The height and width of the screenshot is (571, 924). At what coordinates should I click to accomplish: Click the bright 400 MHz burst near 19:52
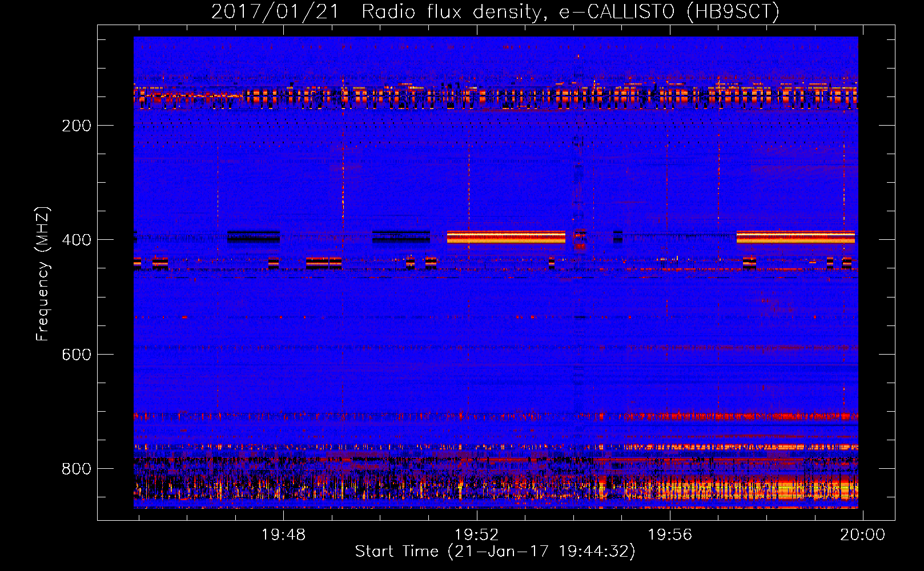point(506,237)
